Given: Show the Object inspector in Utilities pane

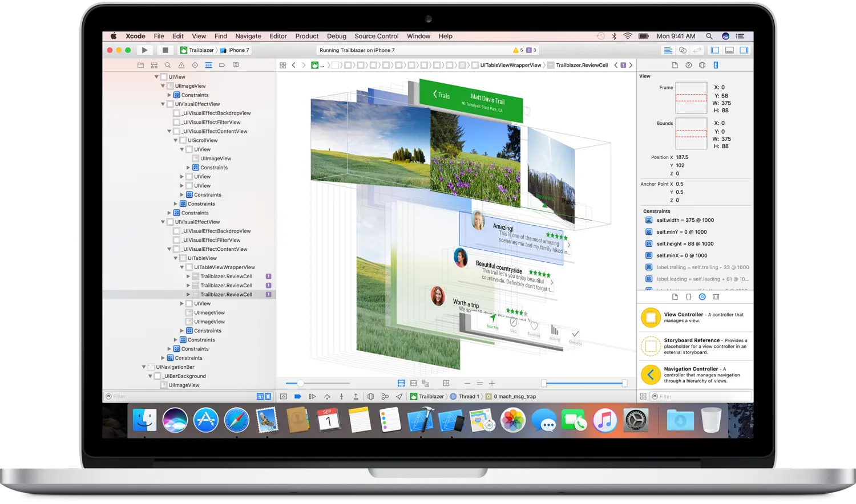Looking at the screenshot, I should click(x=702, y=65).
